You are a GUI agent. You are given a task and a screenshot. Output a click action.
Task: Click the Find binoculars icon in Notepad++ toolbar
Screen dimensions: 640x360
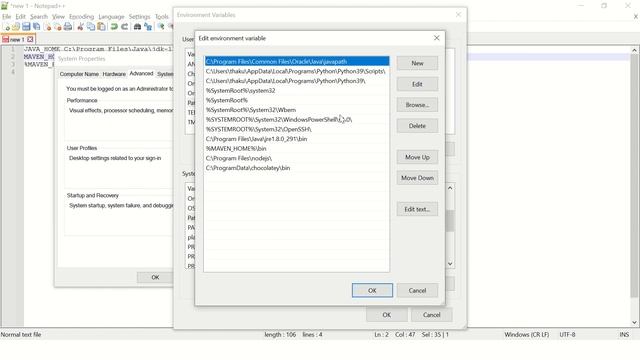tap(138, 27)
